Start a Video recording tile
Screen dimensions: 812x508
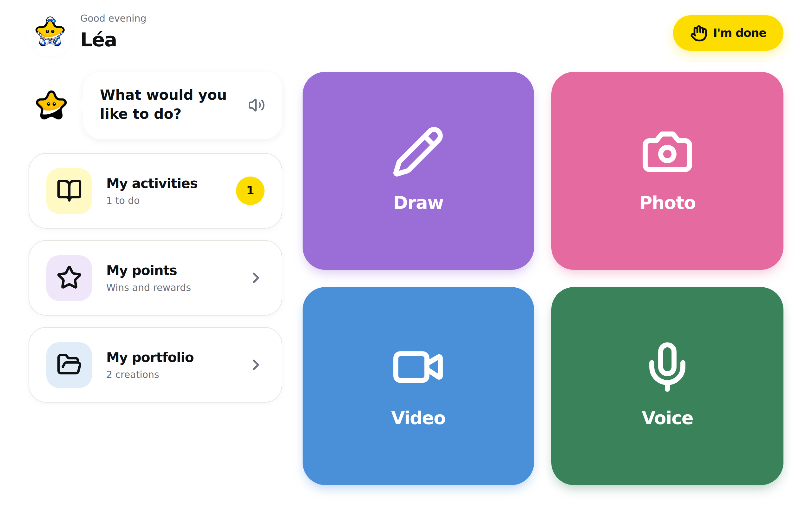pyautogui.click(x=418, y=386)
